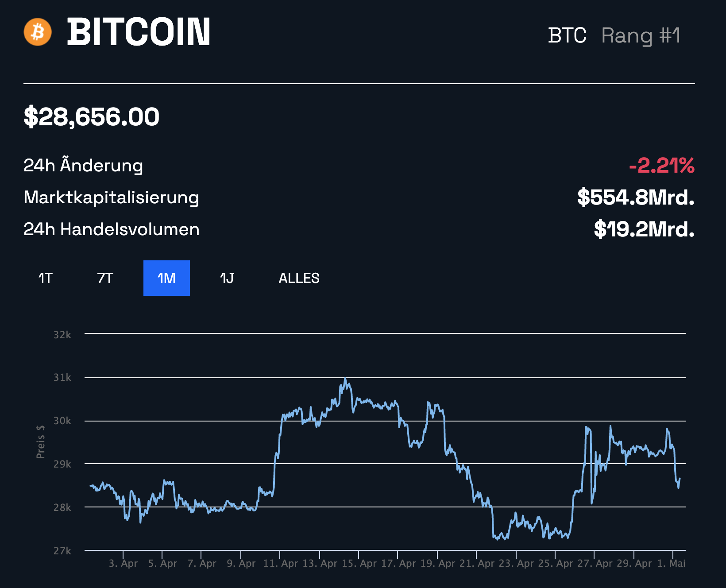This screenshot has width=726, height=588.
Task: Click the BITCOIN heading title
Action: click(139, 32)
